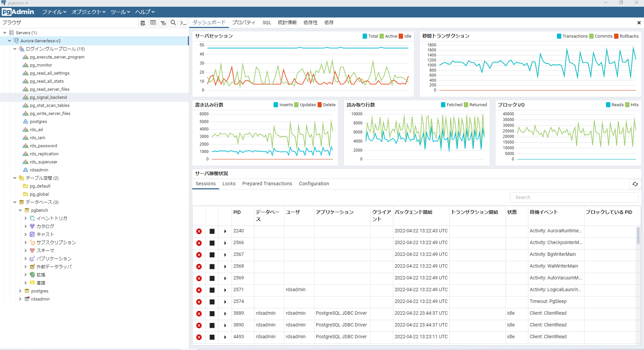The height and width of the screenshot is (350, 644).
Task: Expand the パブリケーション node
Action: pos(26,259)
